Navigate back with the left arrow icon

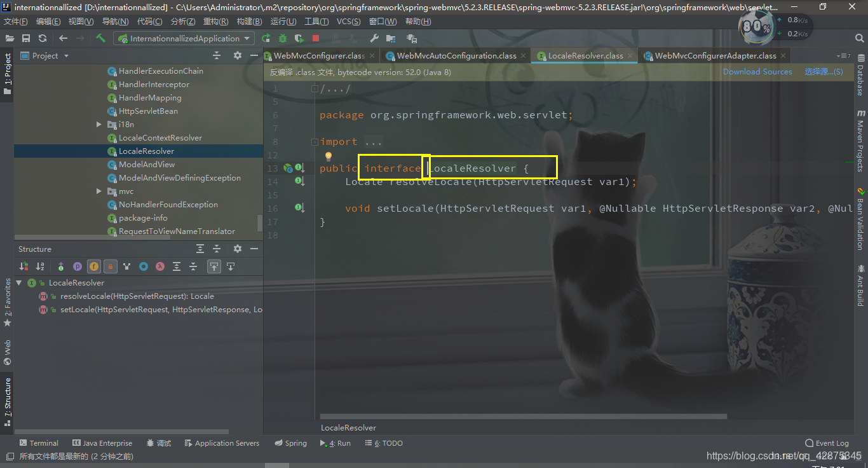(63, 38)
